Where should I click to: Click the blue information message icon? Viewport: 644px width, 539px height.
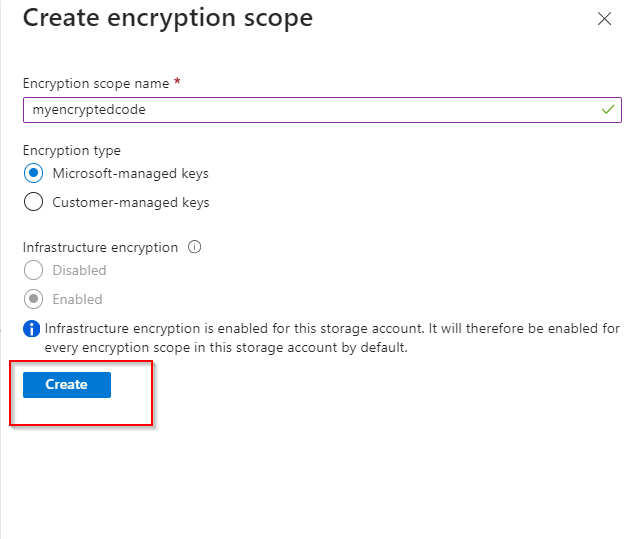tap(32, 329)
